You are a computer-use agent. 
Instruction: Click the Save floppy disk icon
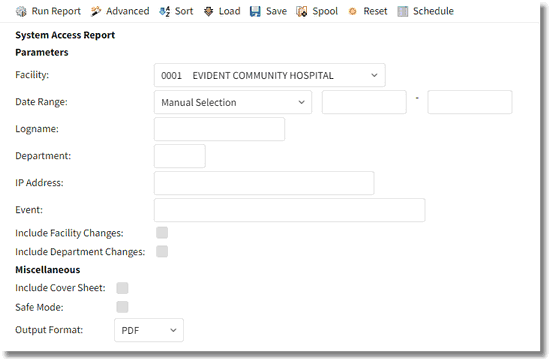click(255, 12)
